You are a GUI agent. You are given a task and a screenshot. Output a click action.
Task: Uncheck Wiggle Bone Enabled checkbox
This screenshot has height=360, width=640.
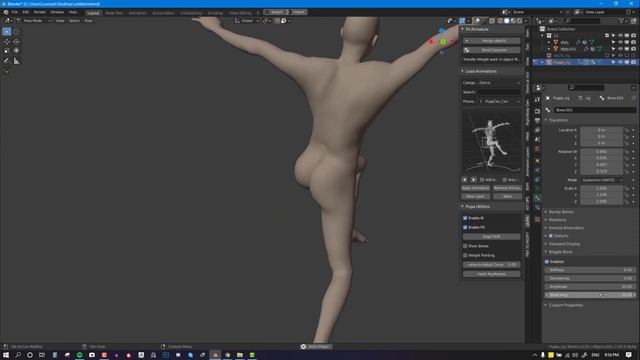[x=547, y=262]
